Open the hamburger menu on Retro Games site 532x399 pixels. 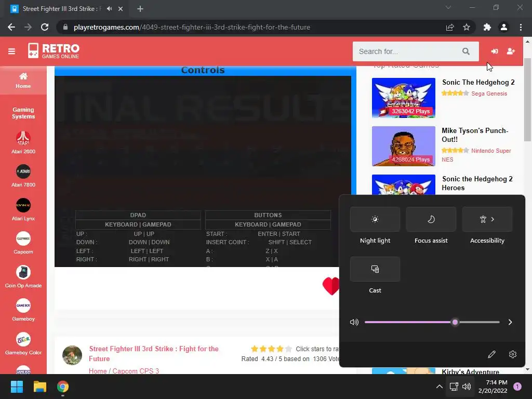click(11, 51)
